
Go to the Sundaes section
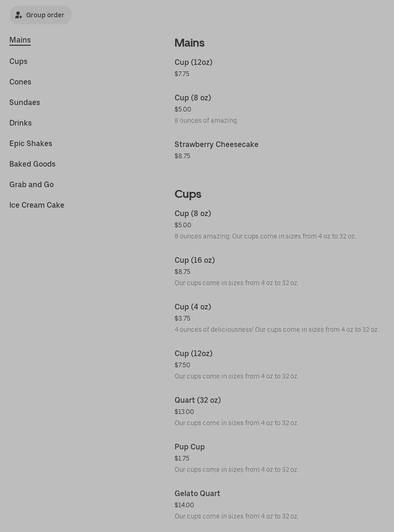tap(25, 103)
